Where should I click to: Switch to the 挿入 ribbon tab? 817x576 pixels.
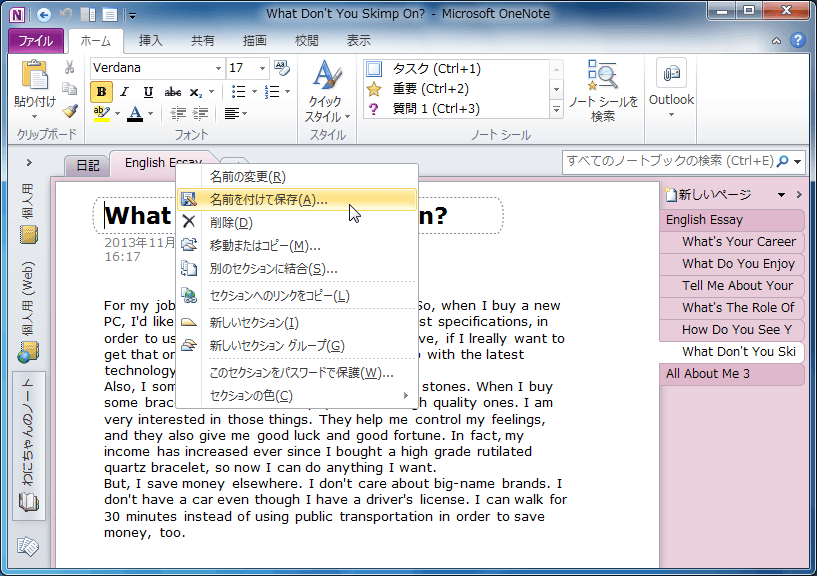click(151, 41)
